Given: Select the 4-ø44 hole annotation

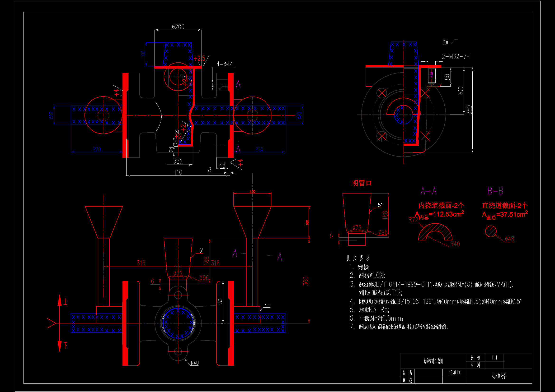Looking at the screenshot, I should coord(225,64).
